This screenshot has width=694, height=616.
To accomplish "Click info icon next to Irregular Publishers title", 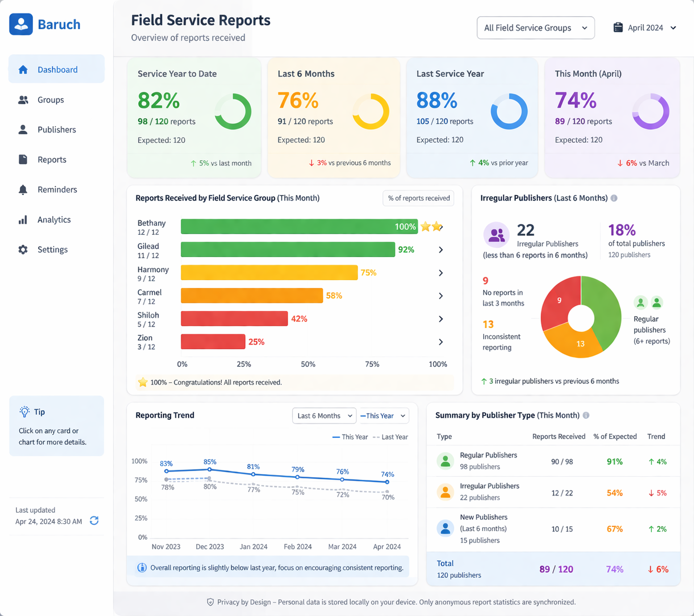I will coord(614,198).
